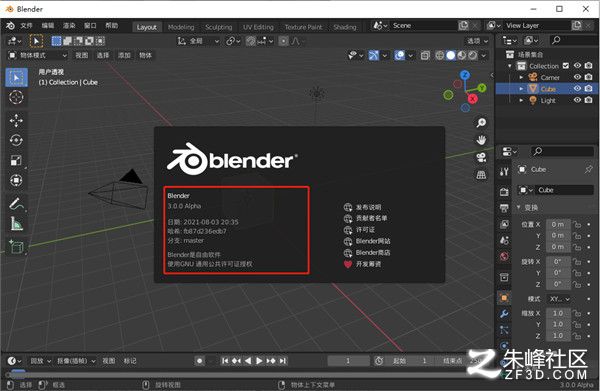The width and height of the screenshot is (600, 391).
Task: Activate the 3D Cursor tool
Action: coord(16,97)
